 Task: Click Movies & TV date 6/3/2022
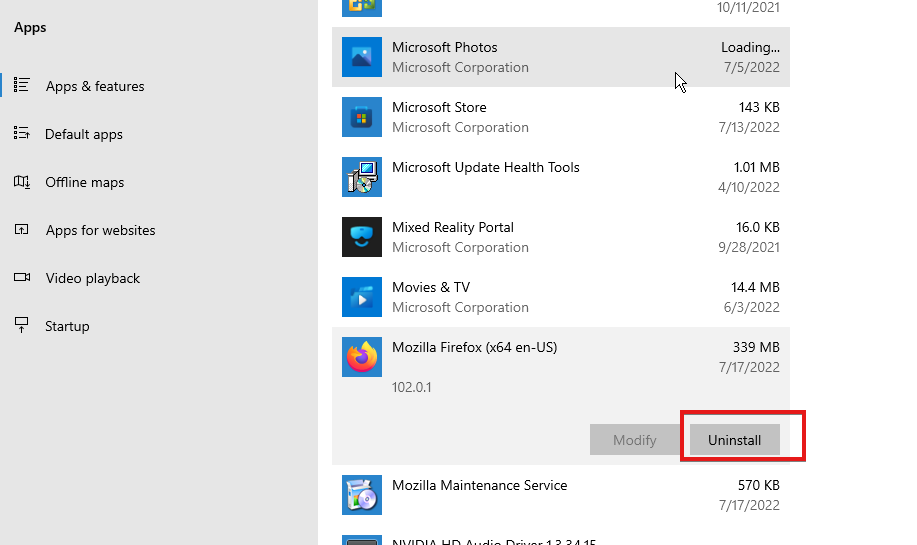(x=751, y=307)
